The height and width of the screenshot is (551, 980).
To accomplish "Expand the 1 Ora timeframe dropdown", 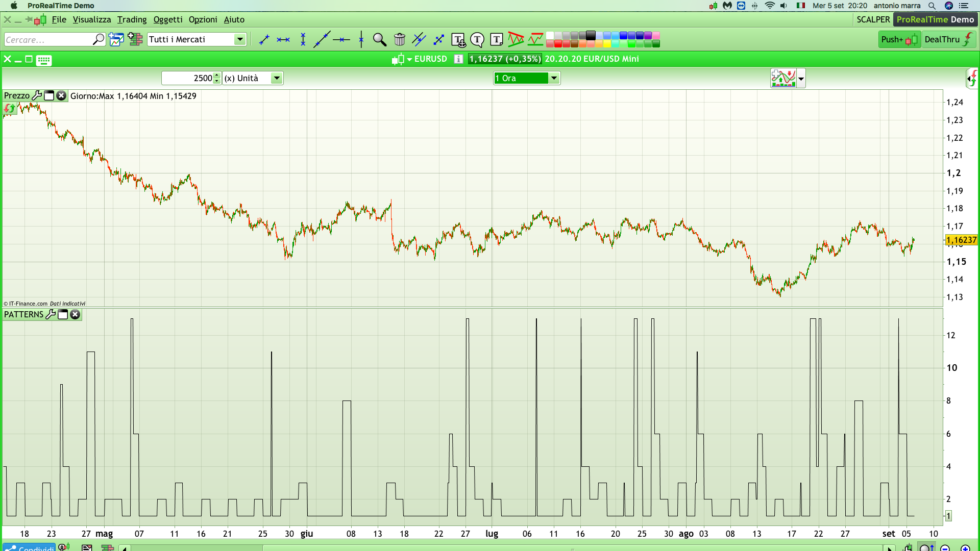I will pyautogui.click(x=554, y=78).
